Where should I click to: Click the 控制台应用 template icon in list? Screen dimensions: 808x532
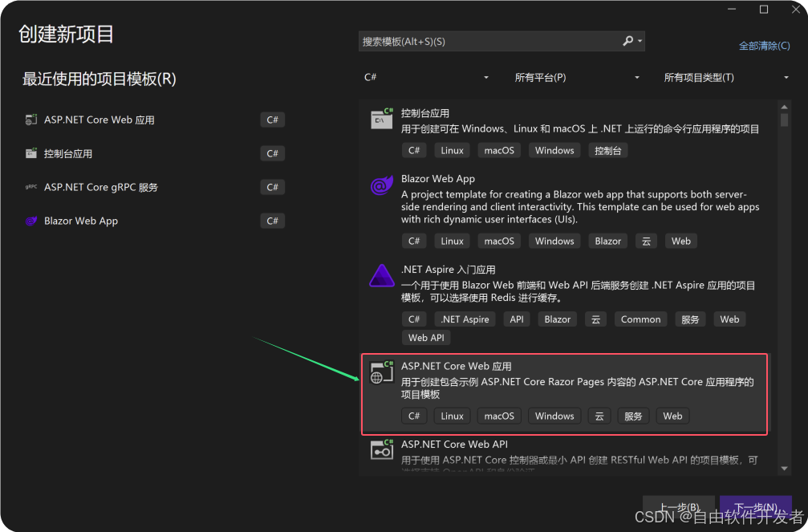[382, 118]
